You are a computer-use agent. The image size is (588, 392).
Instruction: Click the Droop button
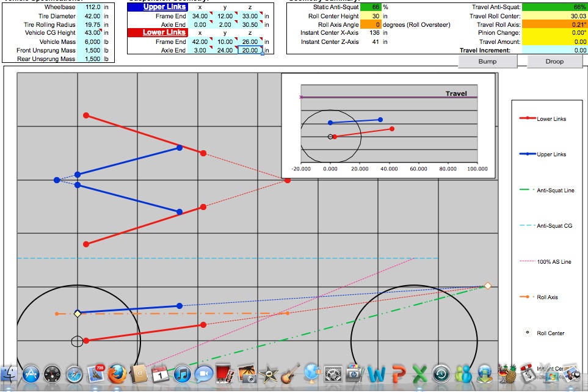554,61
